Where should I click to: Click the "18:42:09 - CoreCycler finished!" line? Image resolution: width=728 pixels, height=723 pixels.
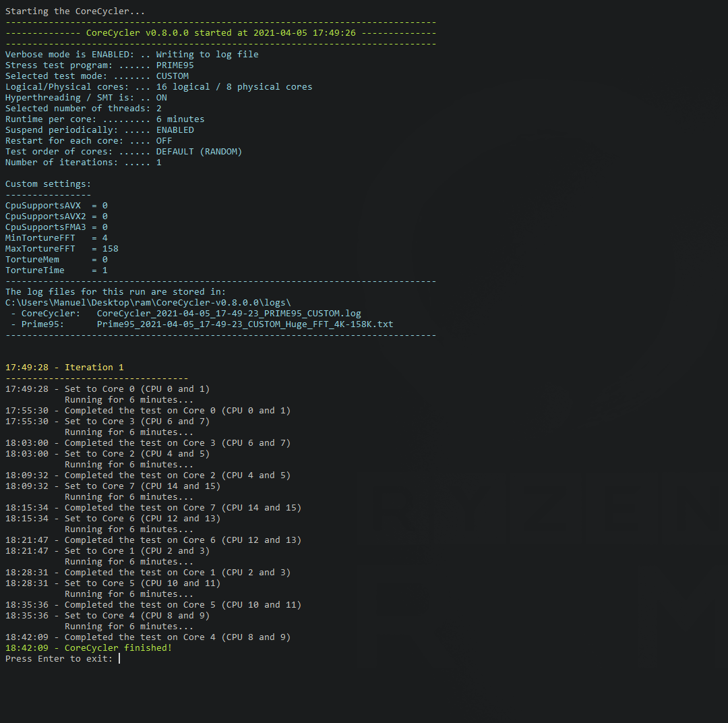point(89,648)
